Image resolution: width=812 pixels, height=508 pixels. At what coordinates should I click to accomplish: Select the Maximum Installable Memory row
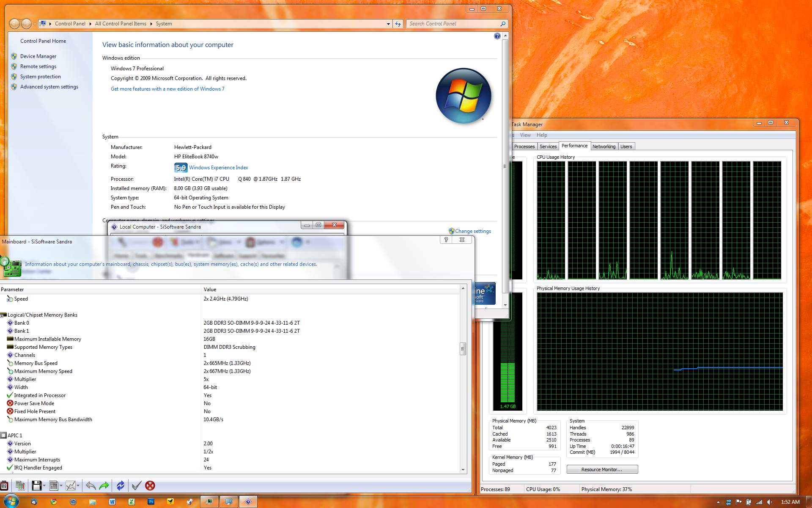click(x=230, y=339)
